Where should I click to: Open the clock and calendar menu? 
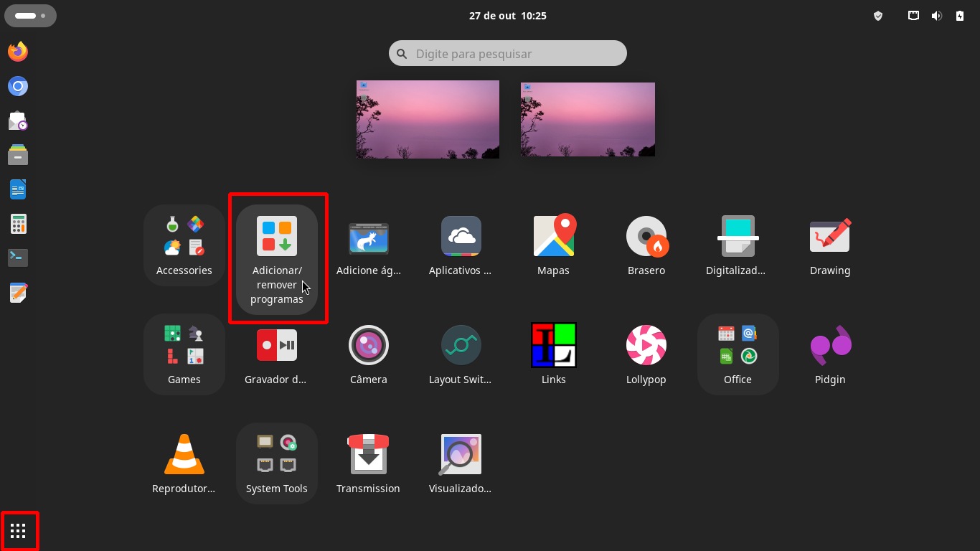click(x=507, y=16)
